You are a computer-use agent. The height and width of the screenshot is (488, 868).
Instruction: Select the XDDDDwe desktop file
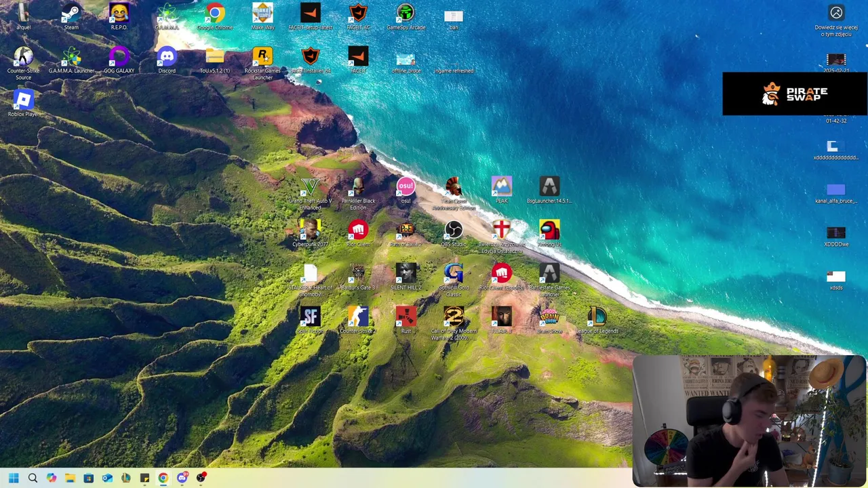pos(836,237)
